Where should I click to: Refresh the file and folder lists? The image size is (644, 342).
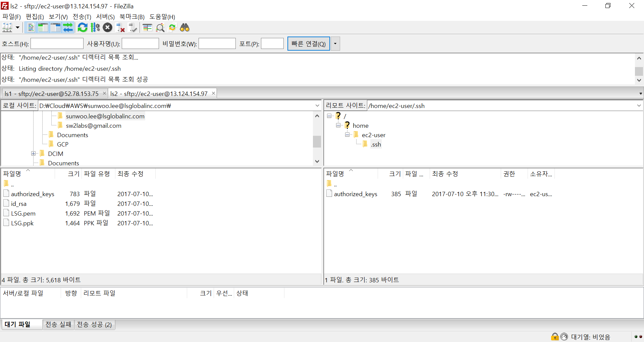tap(83, 27)
